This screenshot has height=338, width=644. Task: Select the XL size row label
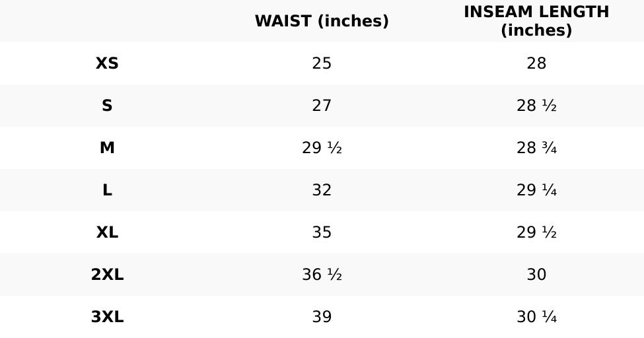(x=107, y=232)
